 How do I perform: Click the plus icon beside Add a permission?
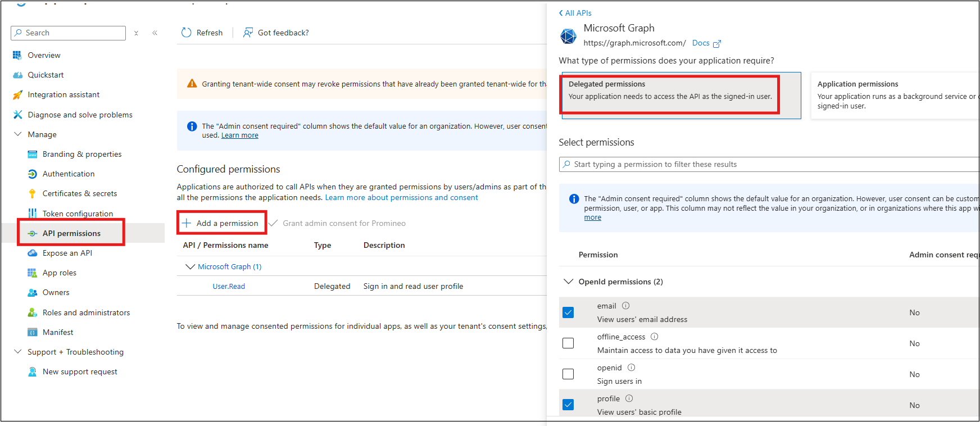187,223
